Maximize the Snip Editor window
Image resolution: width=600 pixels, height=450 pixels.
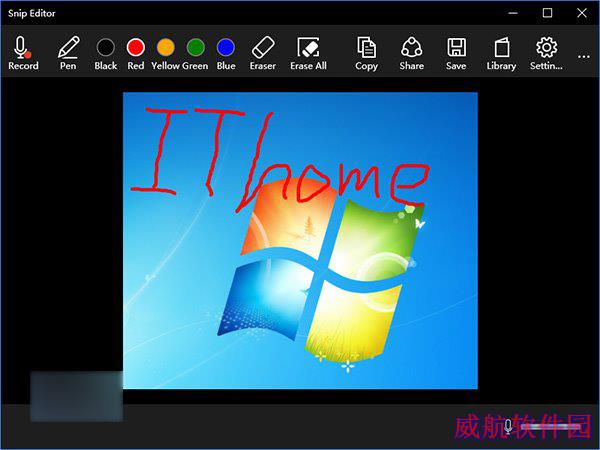click(548, 13)
